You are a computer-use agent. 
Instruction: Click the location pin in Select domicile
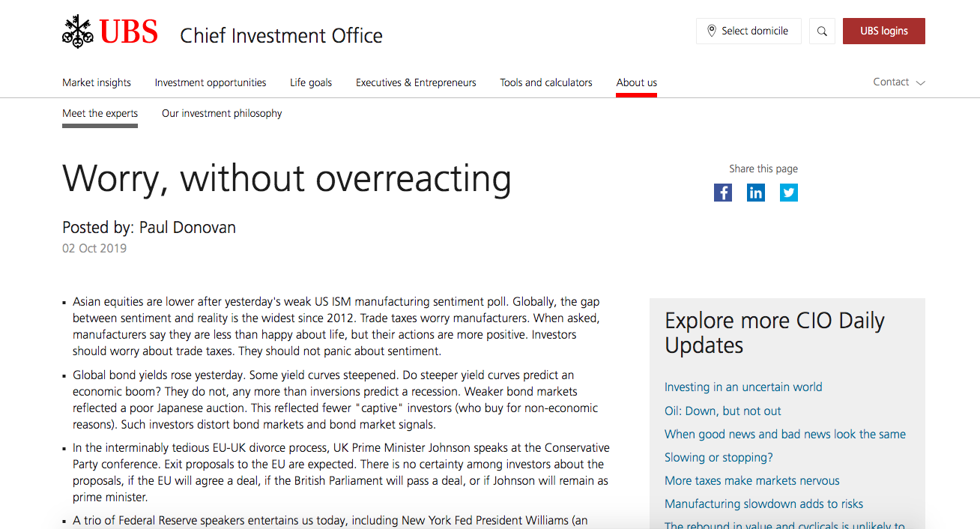pyautogui.click(x=712, y=31)
